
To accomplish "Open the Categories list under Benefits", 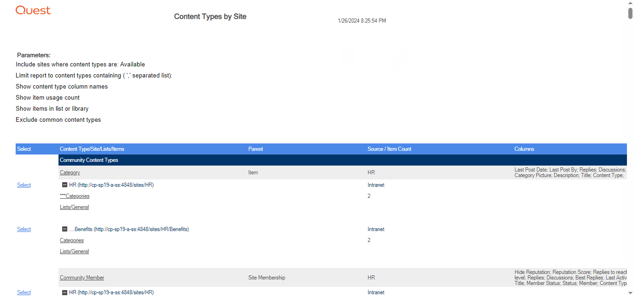I will 71,240.
